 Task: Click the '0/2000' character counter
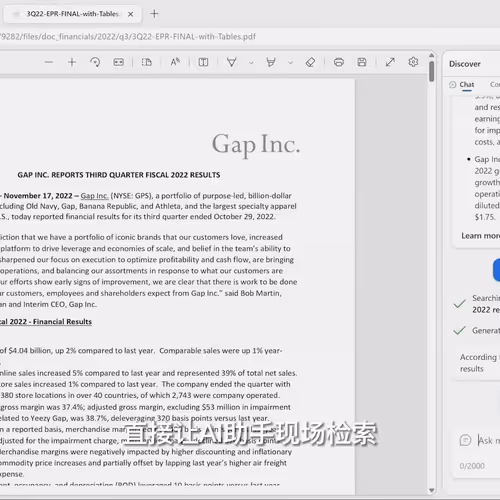(472, 466)
